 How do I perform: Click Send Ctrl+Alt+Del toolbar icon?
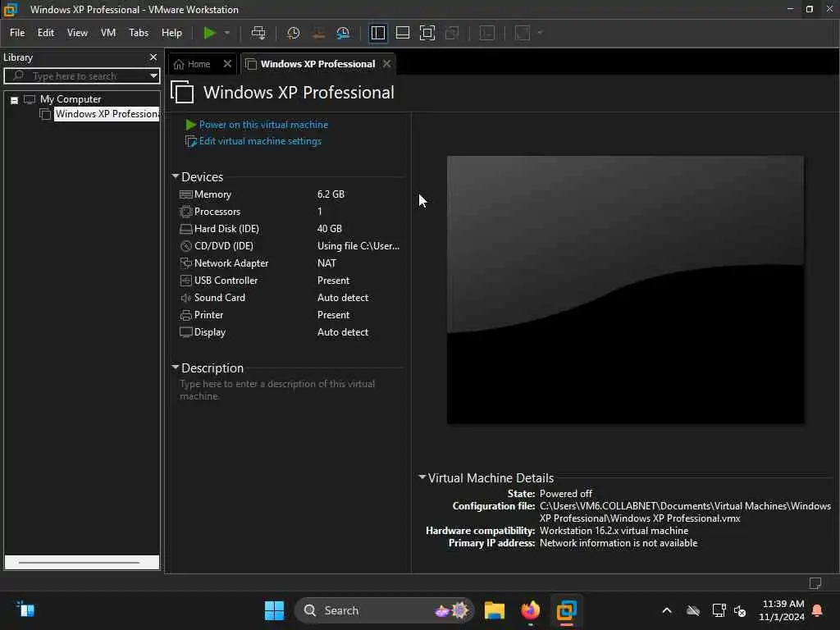258,33
